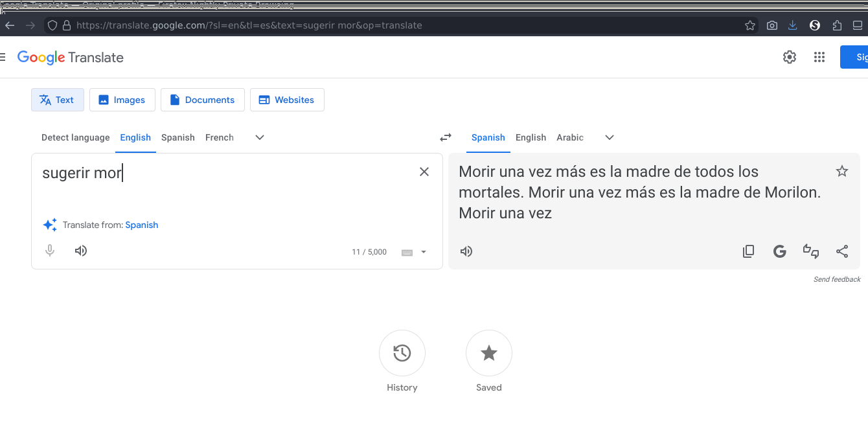Save translation with star icon
868x445 pixels.
842,171
